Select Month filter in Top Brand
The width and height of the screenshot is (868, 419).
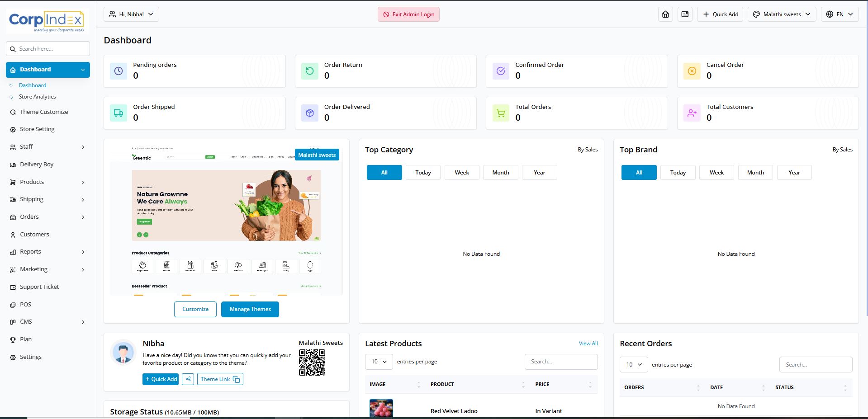(755, 173)
